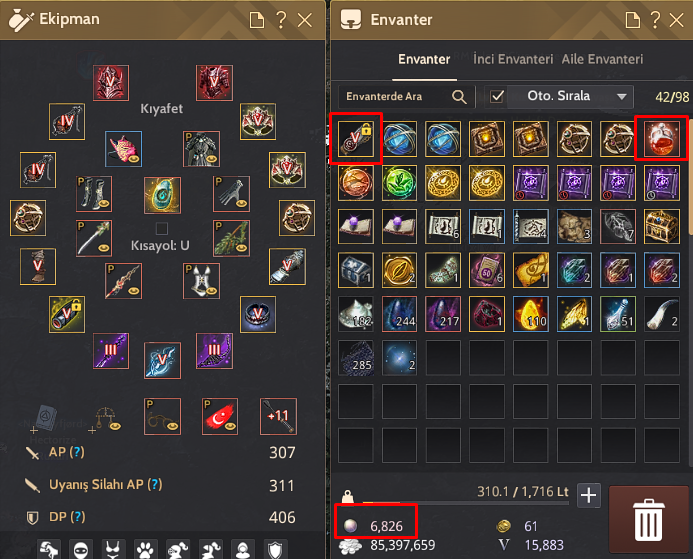The height and width of the screenshot is (559, 693).
Task: Open the Aile Envanteri tab
Action: tap(602, 59)
